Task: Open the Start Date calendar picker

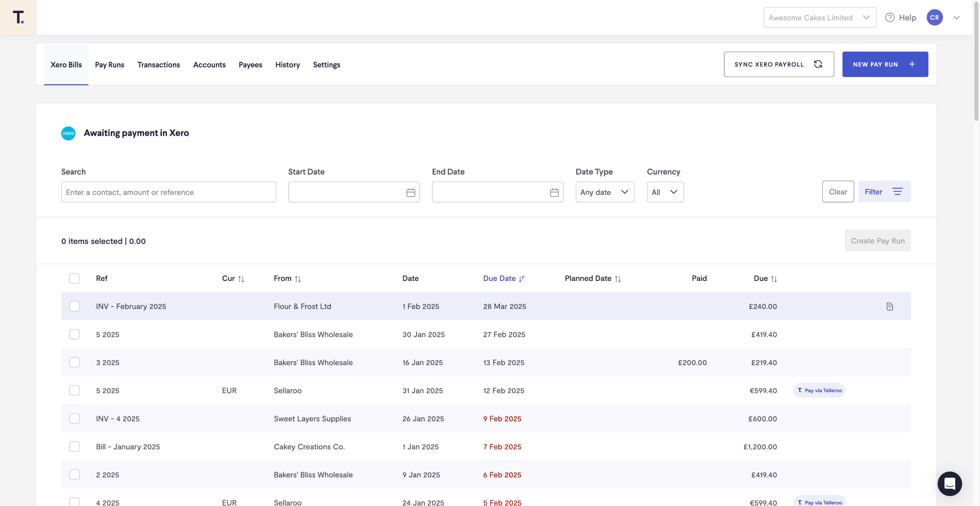Action: pyautogui.click(x=410, y=192)
